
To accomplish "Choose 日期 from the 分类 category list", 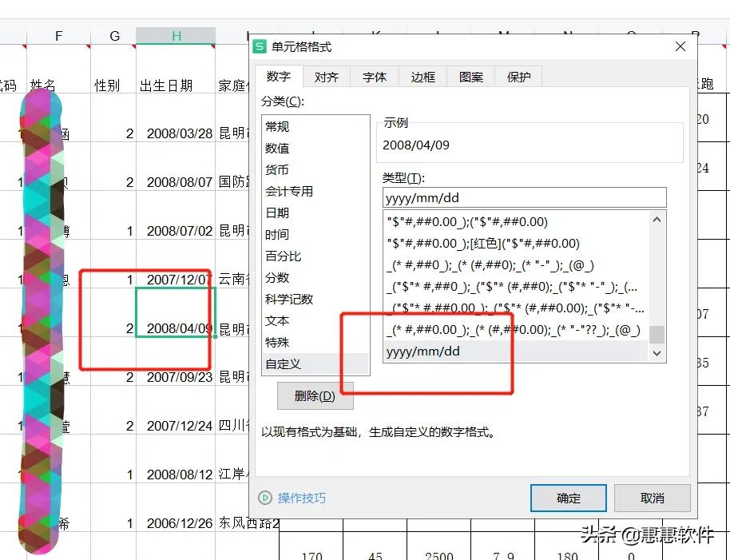I will click(285, 212).
